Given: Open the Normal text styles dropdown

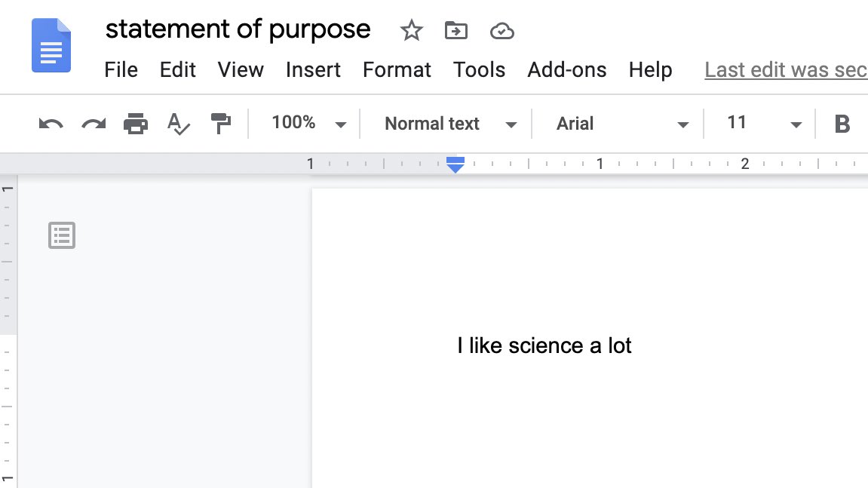Looking at the screenshot, I should coord(451,124).
